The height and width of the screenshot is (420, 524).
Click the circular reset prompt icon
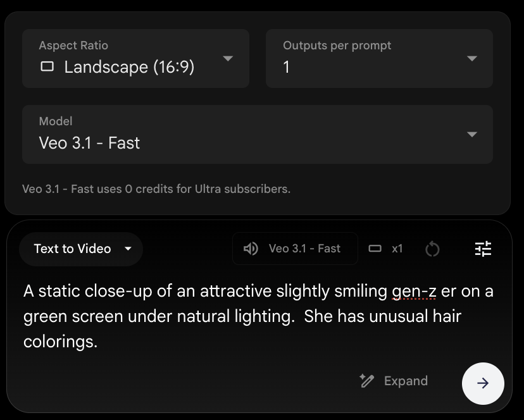[x=432, y=249]
